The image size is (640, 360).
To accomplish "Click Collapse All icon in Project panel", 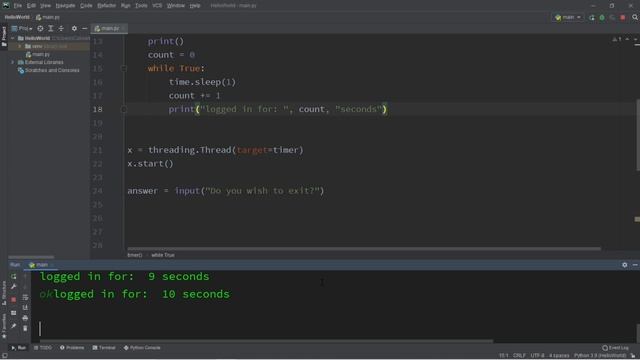I will [x=61, y=29].
